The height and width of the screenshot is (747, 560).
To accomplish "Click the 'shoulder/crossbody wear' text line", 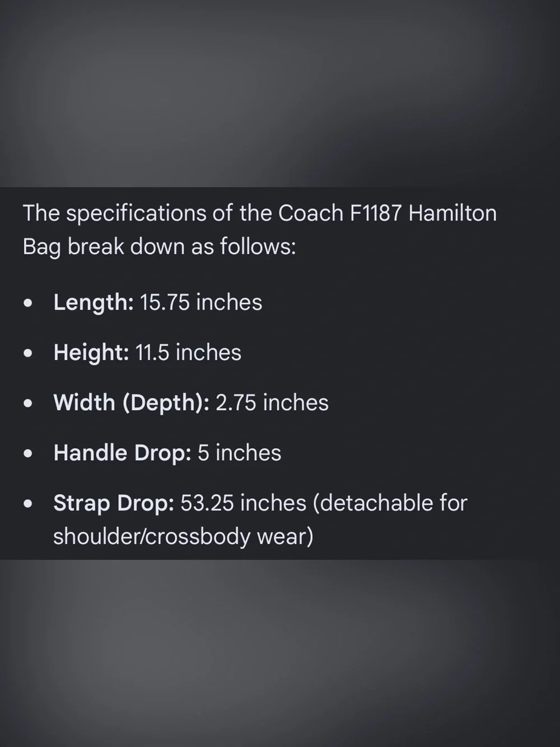I will pos(183,536).
